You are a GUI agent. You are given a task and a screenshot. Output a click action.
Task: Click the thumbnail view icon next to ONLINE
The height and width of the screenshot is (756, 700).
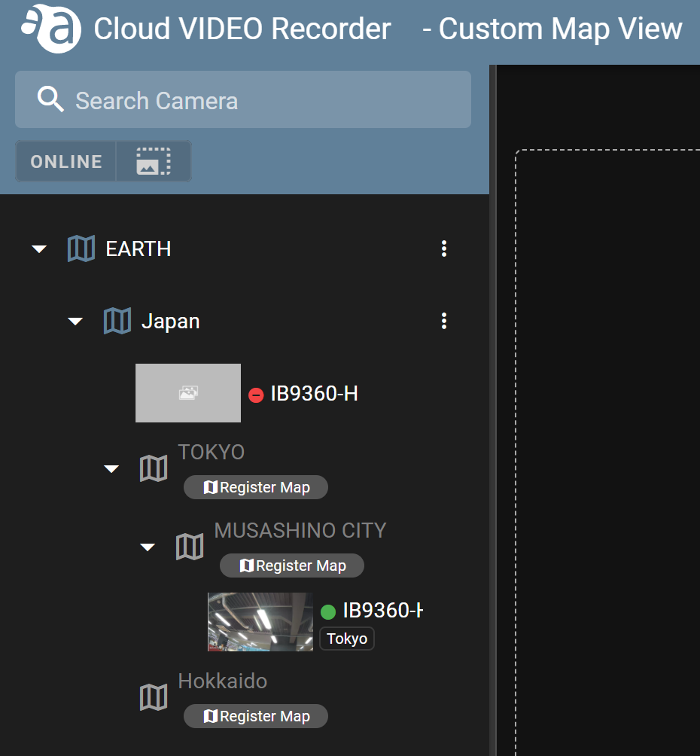click(x=153, y=160)
